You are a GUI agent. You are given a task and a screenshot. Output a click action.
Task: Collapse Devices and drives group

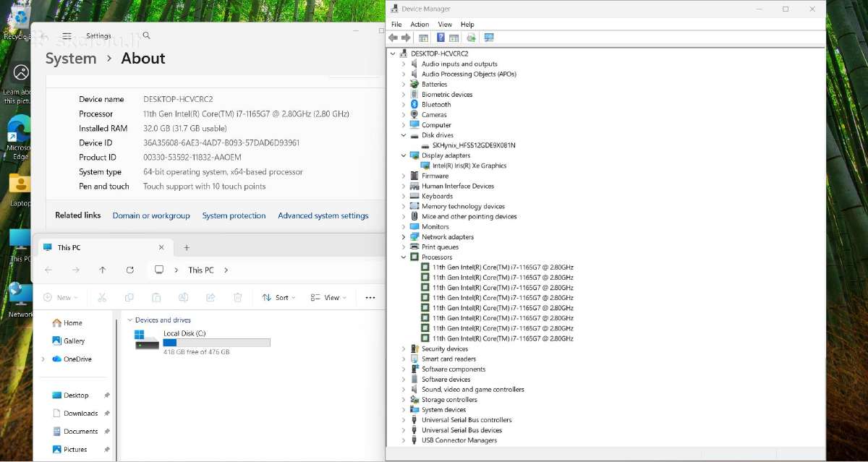coord(129,320)
